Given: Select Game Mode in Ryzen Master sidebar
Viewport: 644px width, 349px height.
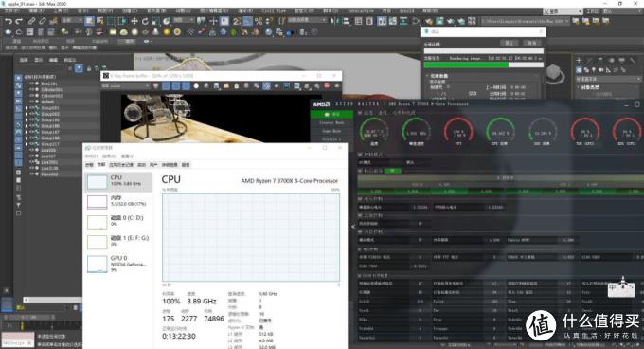Looking at the screenshot, I should [x=331, y=131].
